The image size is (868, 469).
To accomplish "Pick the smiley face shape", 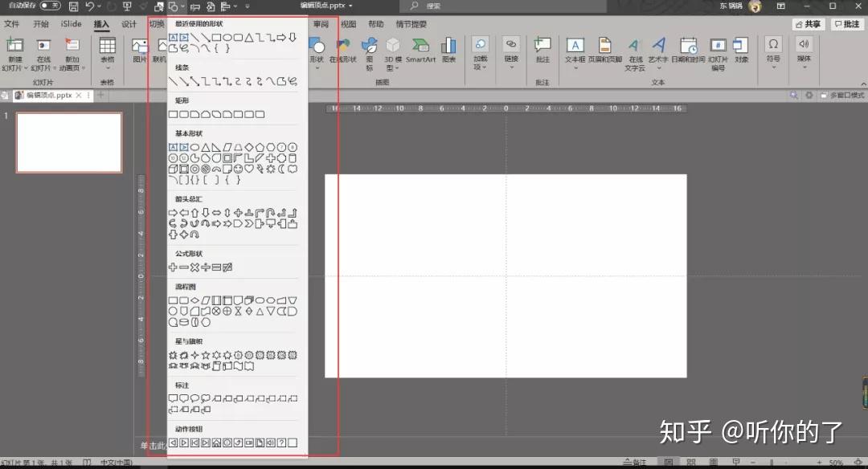I will coord(238,169).
